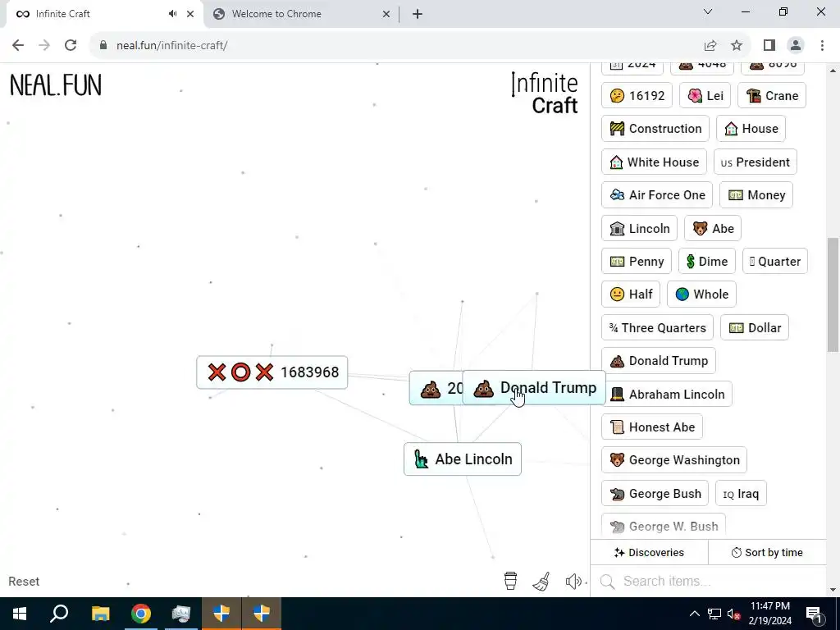
Task: Toggle game sound with the speaker icon
Action: pos(573,582)
